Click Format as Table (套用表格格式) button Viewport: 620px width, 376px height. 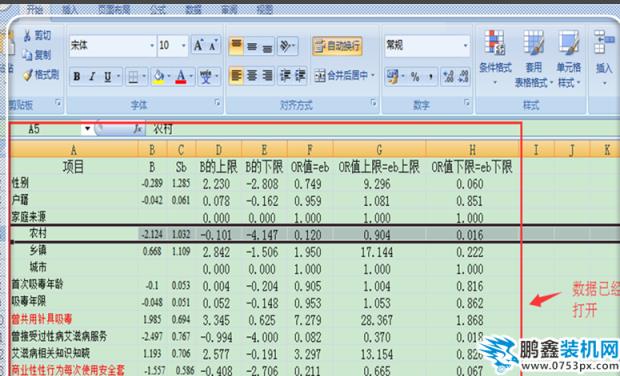pos(534,58)
